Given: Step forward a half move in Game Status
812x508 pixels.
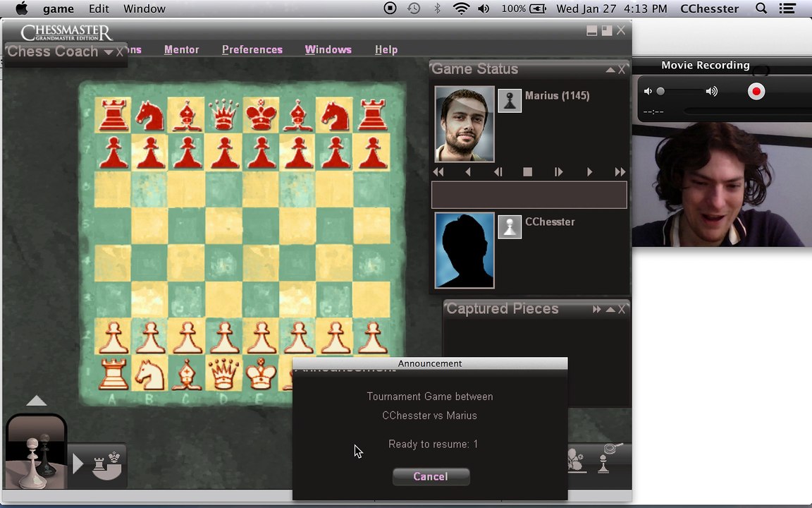Looking at the screenshot, I should [x=558, y=172].
